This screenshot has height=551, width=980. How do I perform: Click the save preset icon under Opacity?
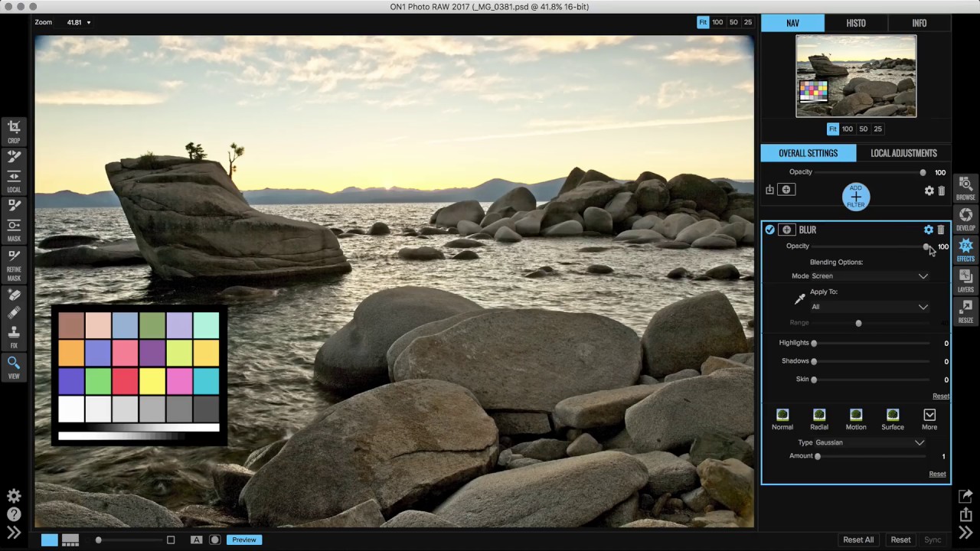(769, 190)
